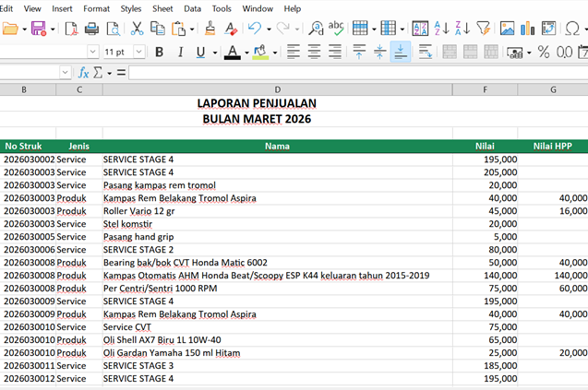Expand the Name Box dropdown arrow
The height and width of the screenshot is (390, 588).
[x=66, y=72]
